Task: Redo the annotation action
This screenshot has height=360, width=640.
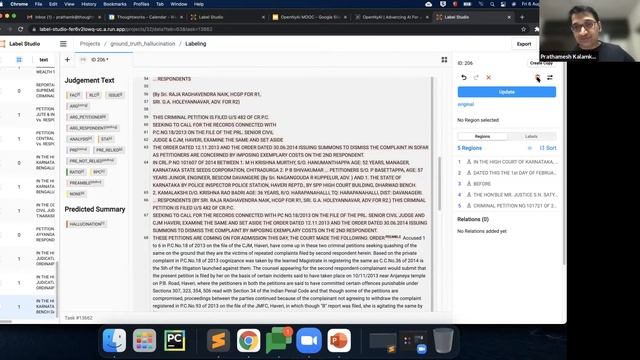Action: click(476, 77)
